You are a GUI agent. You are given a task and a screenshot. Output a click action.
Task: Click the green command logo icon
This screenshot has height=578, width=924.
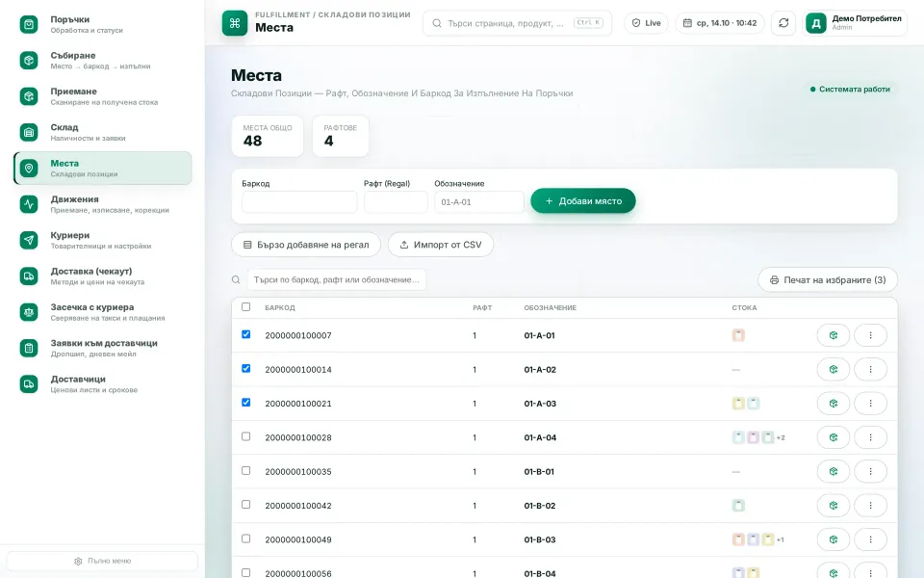point(235,23)
